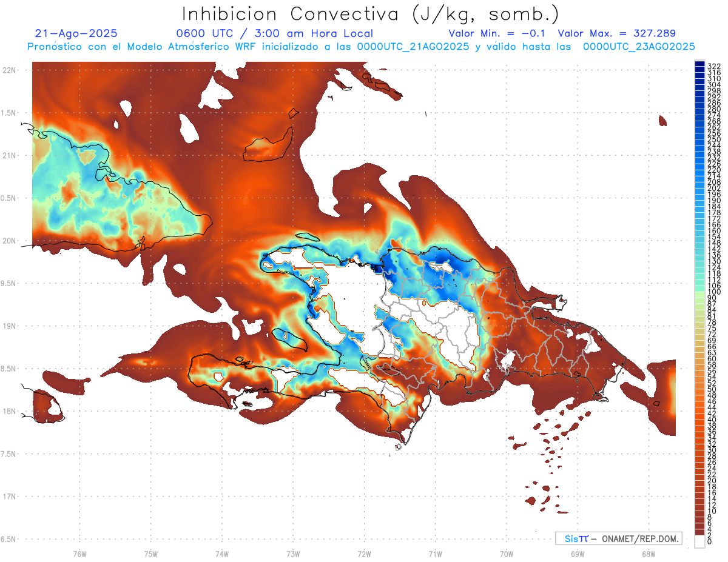Click the "Pronóstico con el Modelo Atmosferico WRF" line
The width and height of the screenshot is (728, 562).
pyautogui.click(x=361, y=47)
